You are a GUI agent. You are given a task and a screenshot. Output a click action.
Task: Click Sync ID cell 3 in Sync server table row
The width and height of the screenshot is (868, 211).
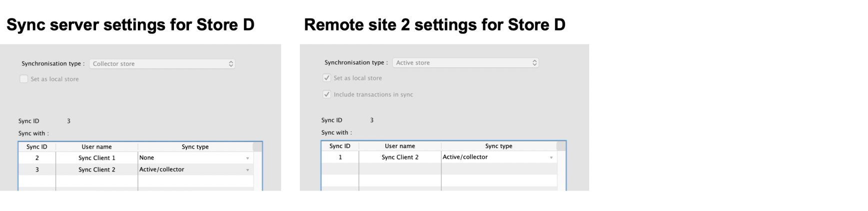[37, 170]
